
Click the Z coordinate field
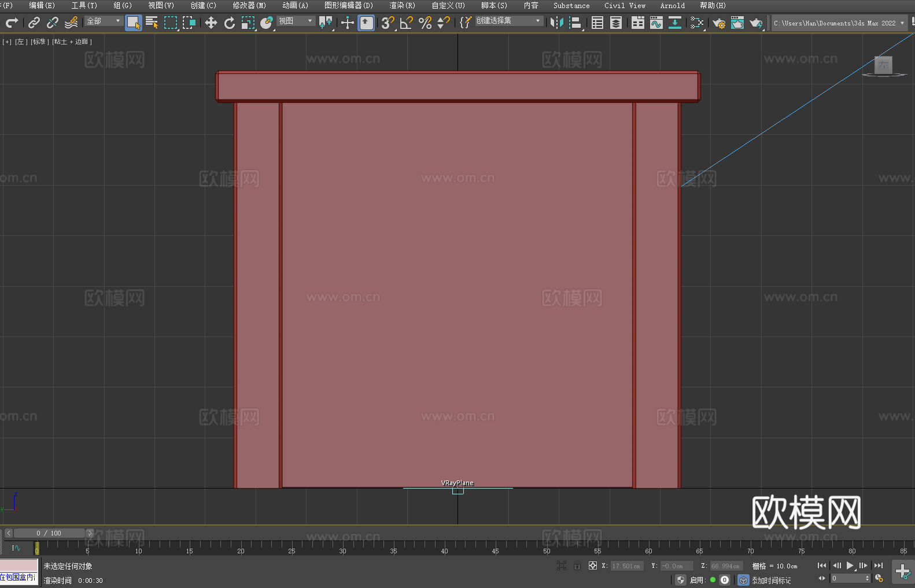(x=726, y=566)
